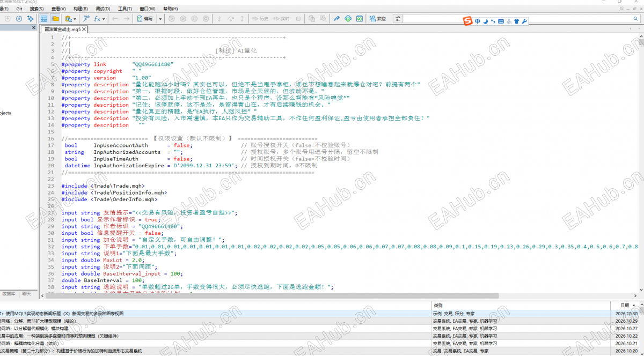Click the start debugging play icon

tap(183, 19)
